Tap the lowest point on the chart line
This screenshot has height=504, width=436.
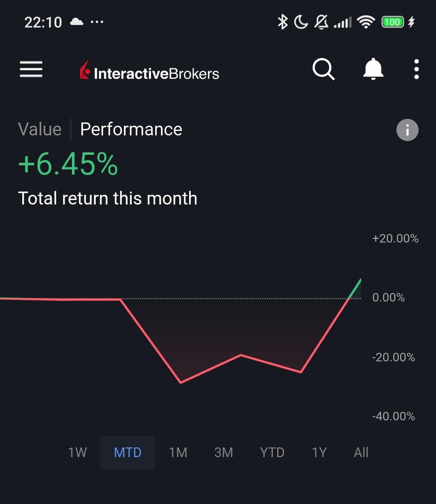point(181,382)
